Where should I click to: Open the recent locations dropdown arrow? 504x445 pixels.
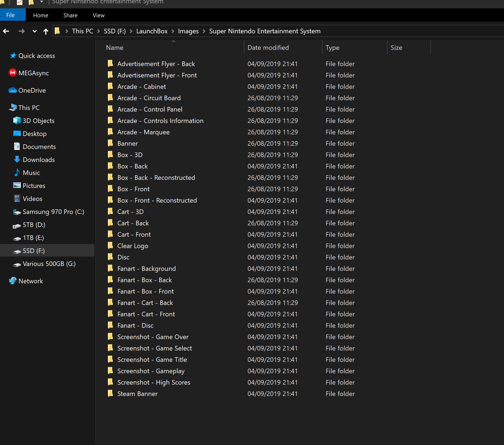(34, 31)
